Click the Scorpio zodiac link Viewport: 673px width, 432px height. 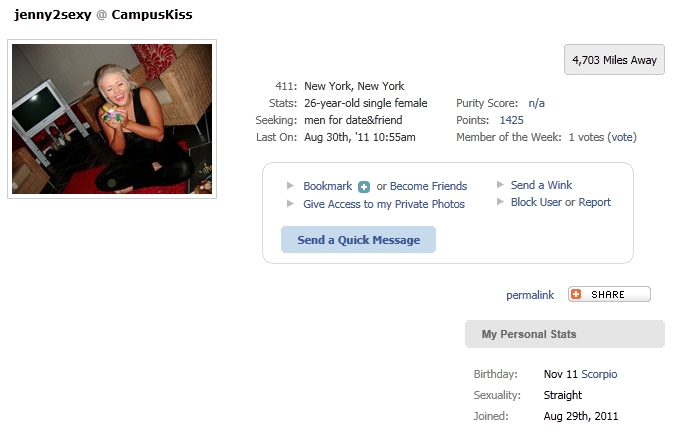pos(599,375)
